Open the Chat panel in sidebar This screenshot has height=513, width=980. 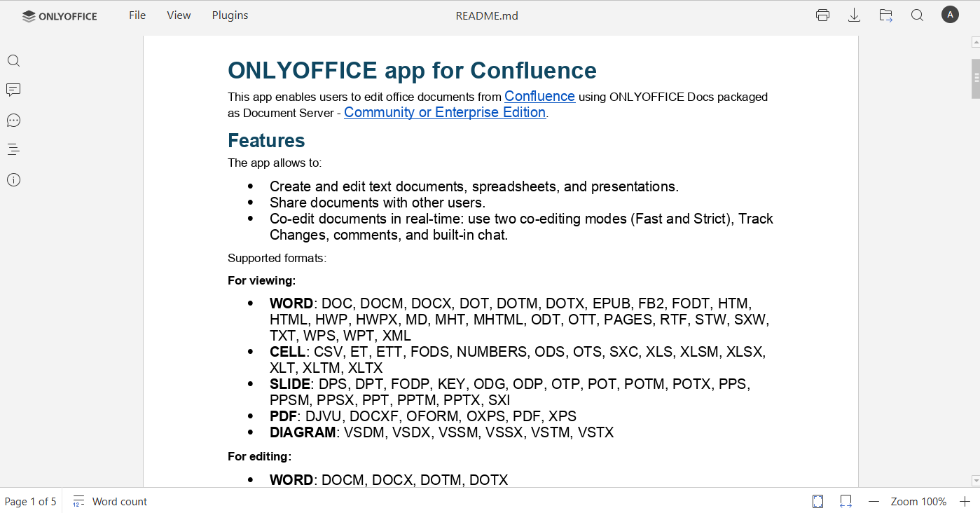coord(13,121)
